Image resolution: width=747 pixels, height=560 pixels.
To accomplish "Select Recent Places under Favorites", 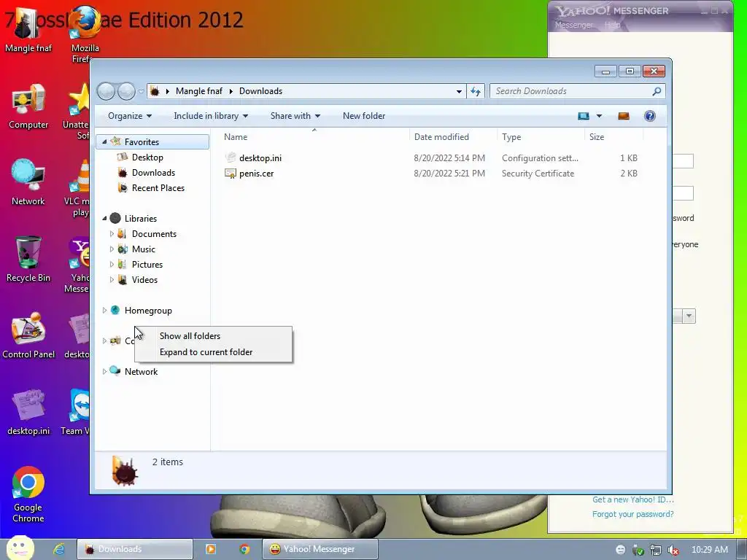I will (158, 187).
